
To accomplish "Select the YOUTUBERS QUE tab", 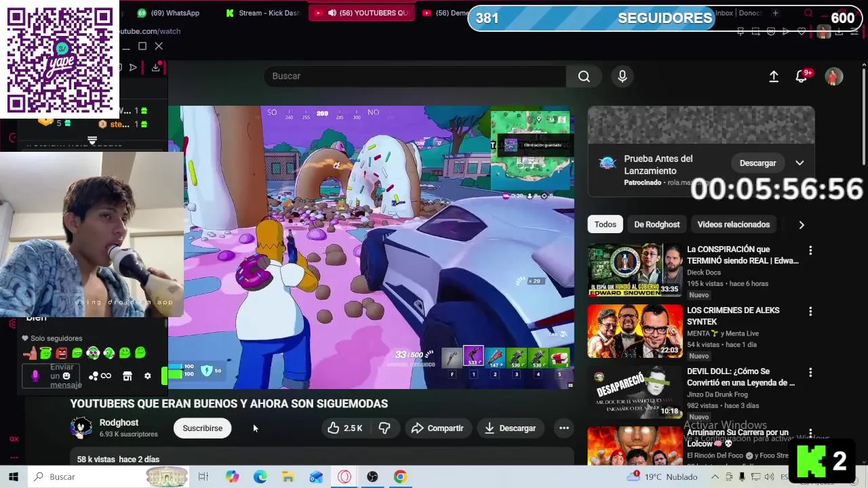I will [361, 13].
